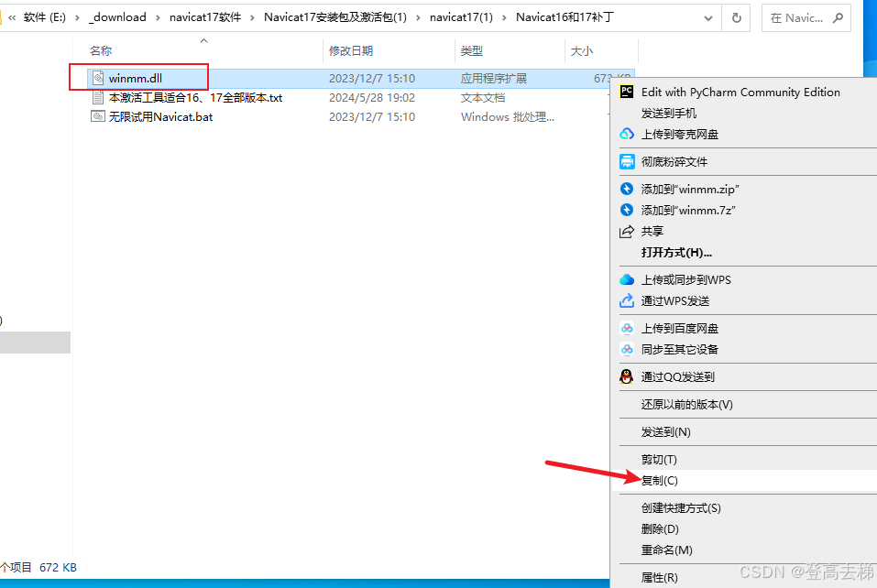This screenshot has width=877, height=588.
Task: Click the QQ penguin icon
Action: (x=627, y=376)
